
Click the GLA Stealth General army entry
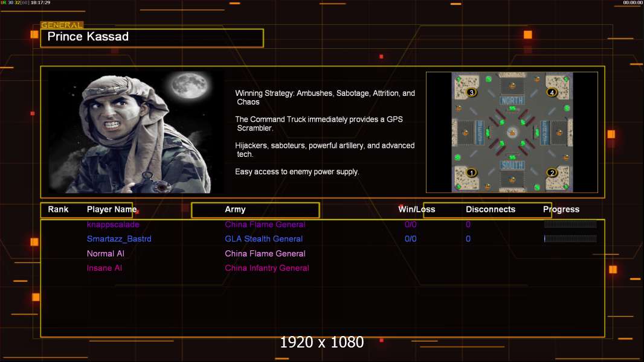(263, 238)
